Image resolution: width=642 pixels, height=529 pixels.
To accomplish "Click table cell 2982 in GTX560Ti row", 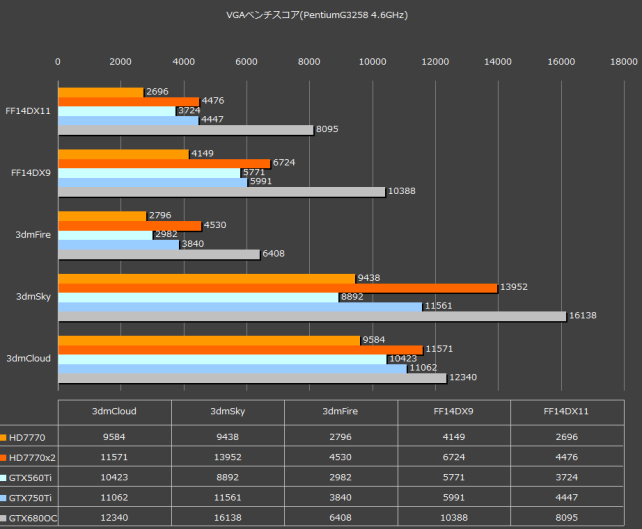I will [x=340, y=477].
